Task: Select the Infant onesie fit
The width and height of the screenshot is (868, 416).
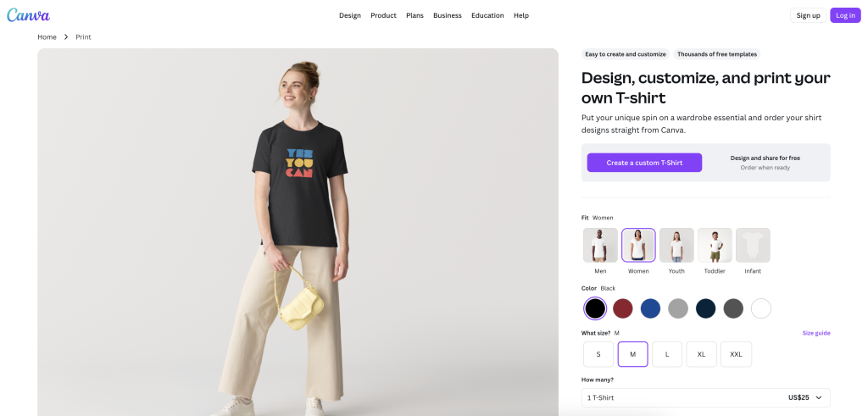Action: coord(753,246)
